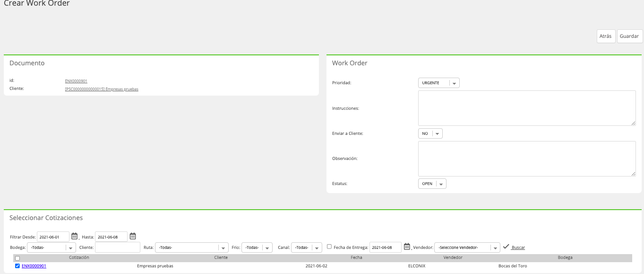Open calendar icon for Fecha de Entrega
The height and width of the screenshot is (274, 644).
(407, 247)
